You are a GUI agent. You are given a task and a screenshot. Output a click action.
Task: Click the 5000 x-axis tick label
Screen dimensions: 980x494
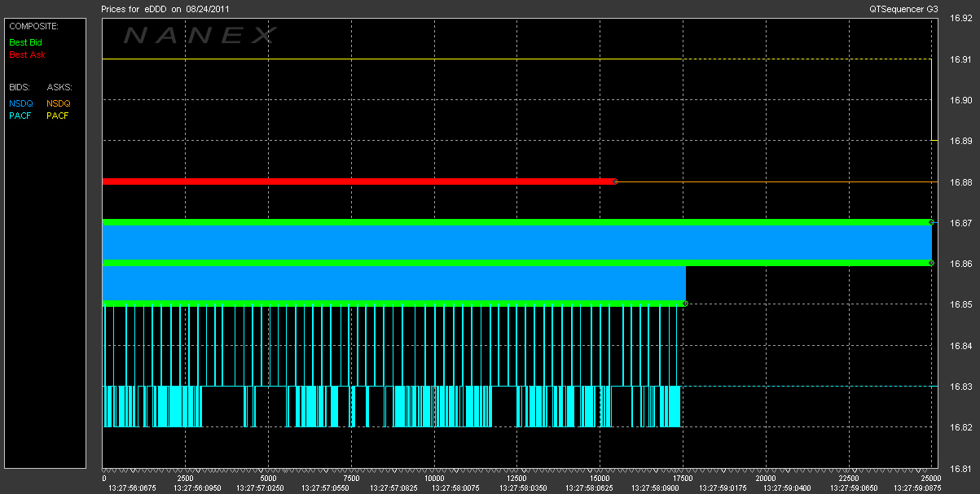tap(268, 479)
